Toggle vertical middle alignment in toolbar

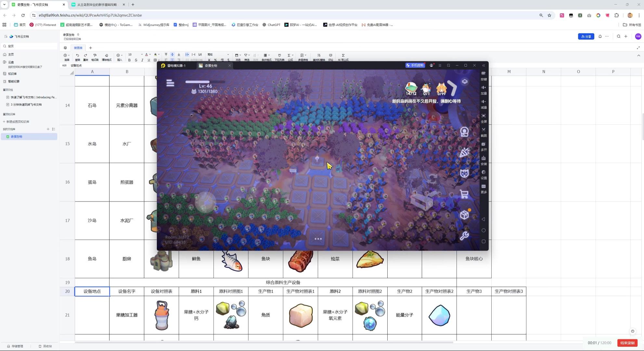pos(172,55)
